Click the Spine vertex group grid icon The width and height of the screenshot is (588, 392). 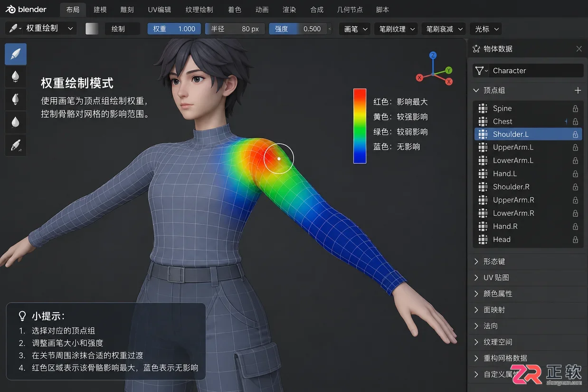(x=483, y=108)
